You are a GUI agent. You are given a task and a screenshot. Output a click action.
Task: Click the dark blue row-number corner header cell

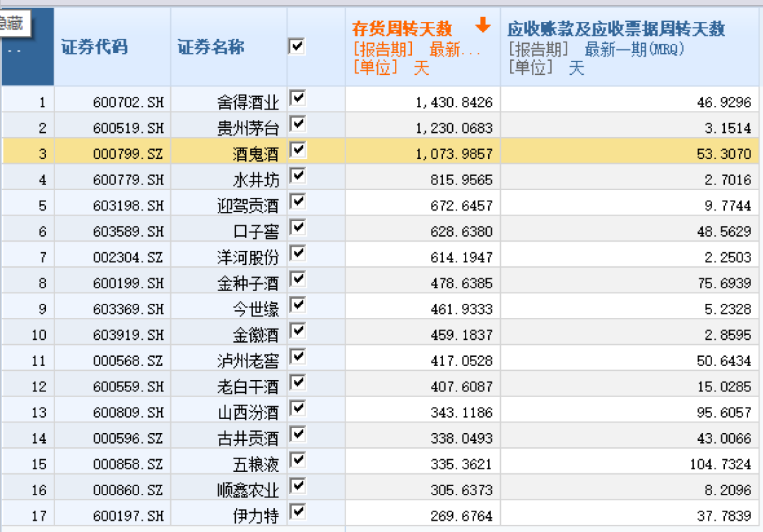tap(28, 47)
